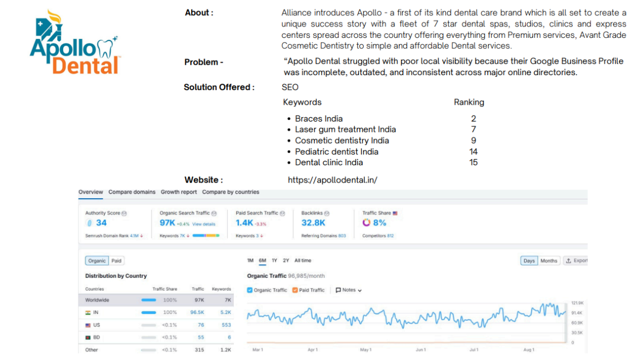The height and width of the screenshot is (363, 644).
Task: Select the 6M time range
Action: (262, 261)
